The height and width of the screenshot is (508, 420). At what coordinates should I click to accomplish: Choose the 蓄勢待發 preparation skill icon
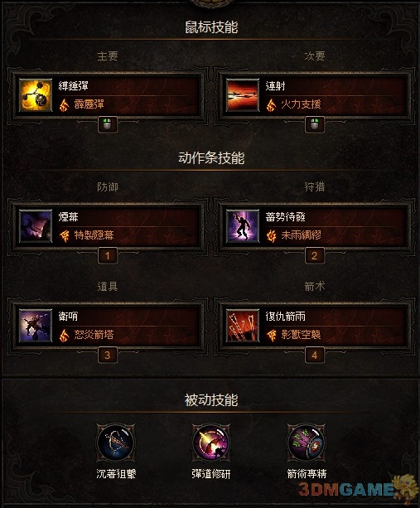(x=243, y=226)
